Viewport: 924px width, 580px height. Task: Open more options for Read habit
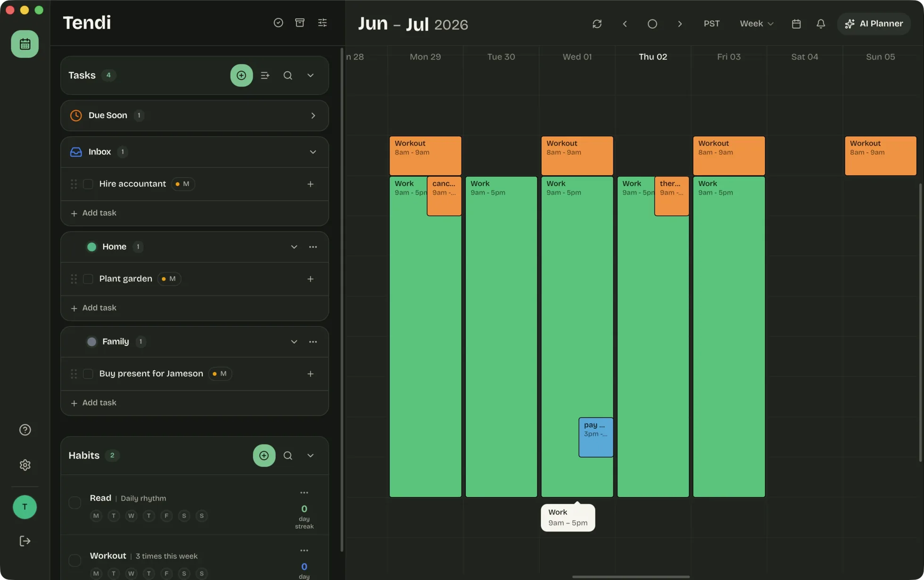click(x=304, y=493)
